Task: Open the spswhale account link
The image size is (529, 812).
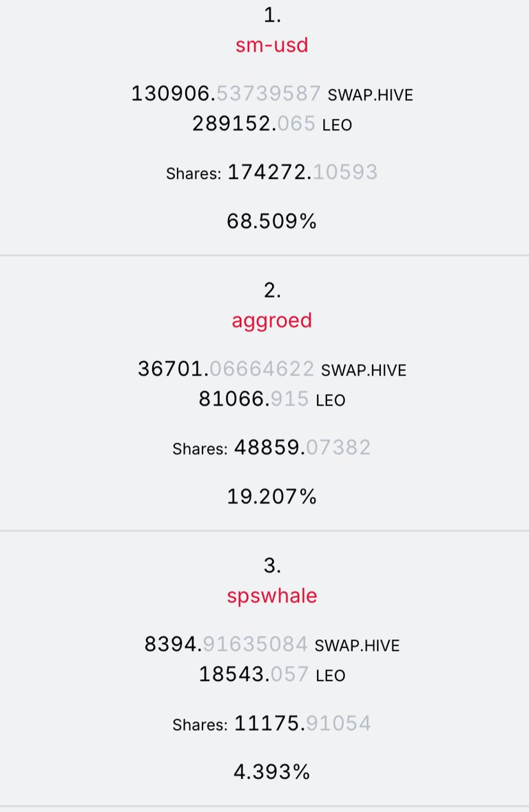Action: (x=271, y=596)
